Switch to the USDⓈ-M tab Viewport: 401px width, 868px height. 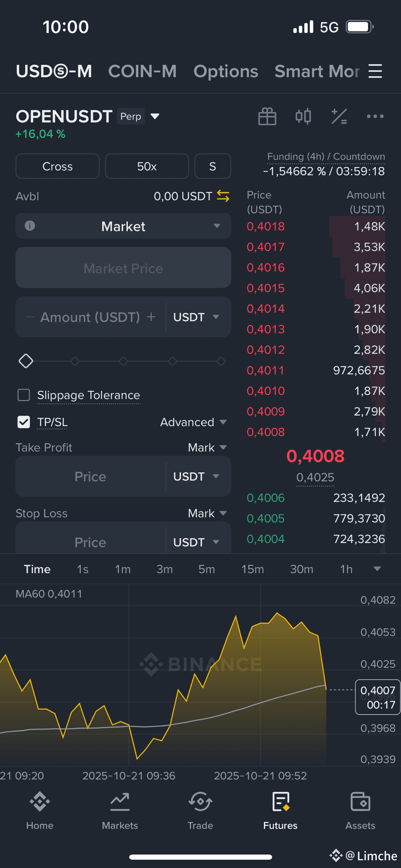(x=54, y=71)
